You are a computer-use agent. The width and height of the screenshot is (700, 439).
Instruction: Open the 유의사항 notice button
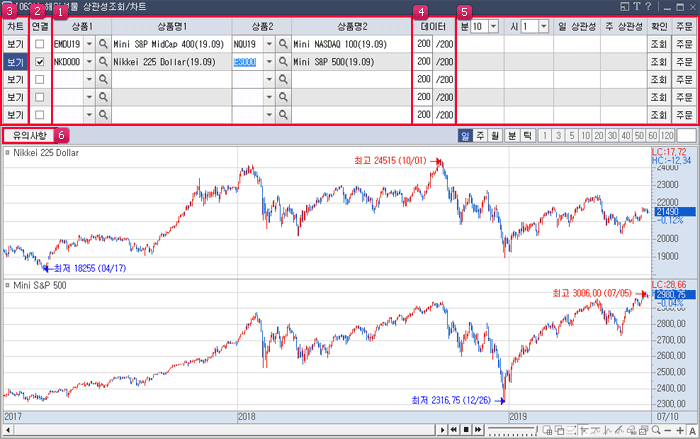click(29, 135)
